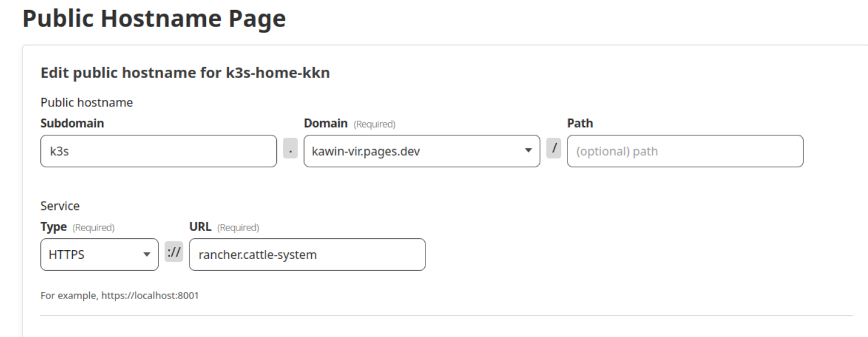The height and width of the screenshot is (337, 868).
Task: Click the Public hostname section label
Action: pyautogui.click(x=86, y=103)
